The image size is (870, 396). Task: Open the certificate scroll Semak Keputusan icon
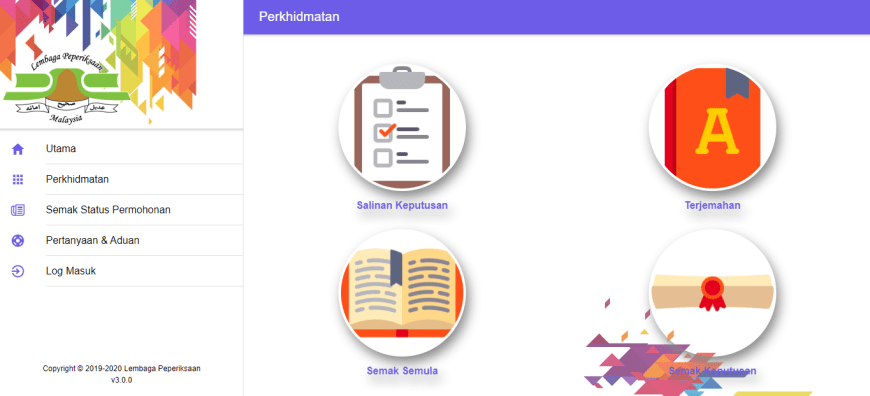[x=712, y=293]
